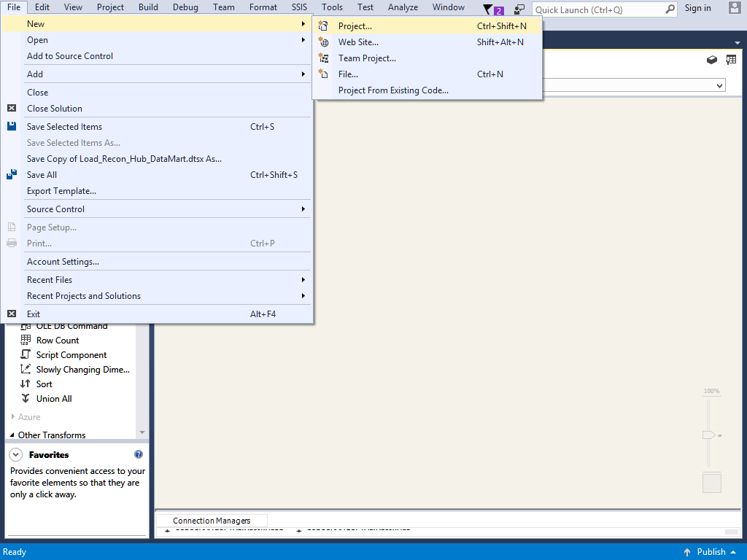The width and height of the screenshot is (747, 560).
Task: Collapse the Favorites description pane chevron
Action: pyautogui.click(x=16, y=454)
